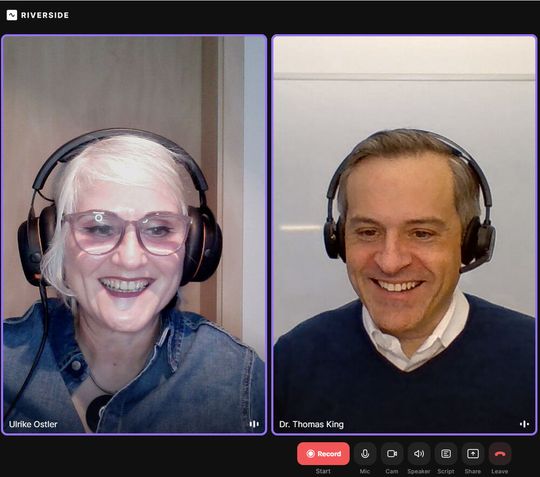This screenshot has height=477, width=540.
Task: Click the Riverside logo icon
Action: click(12, 15)
